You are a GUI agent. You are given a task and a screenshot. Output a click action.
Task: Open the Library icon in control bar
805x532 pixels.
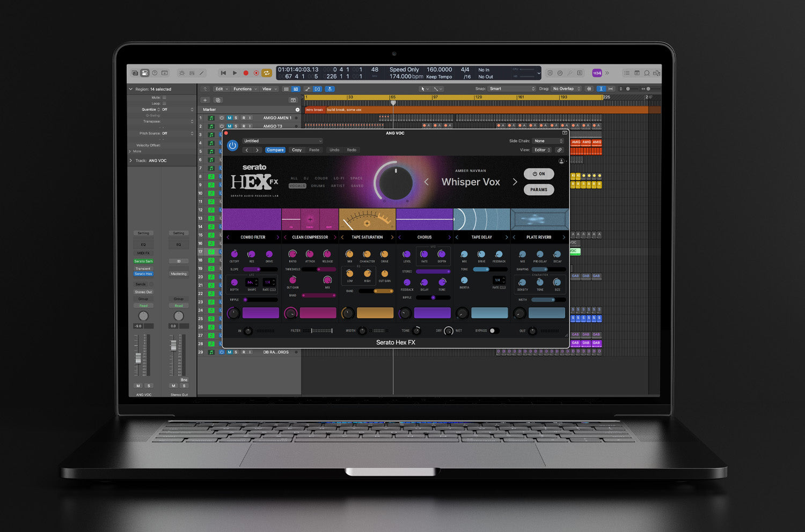point(135,73)
